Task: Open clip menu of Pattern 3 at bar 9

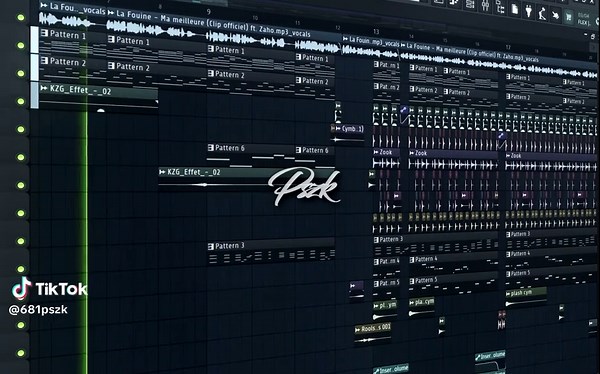Action: point(211,246)
